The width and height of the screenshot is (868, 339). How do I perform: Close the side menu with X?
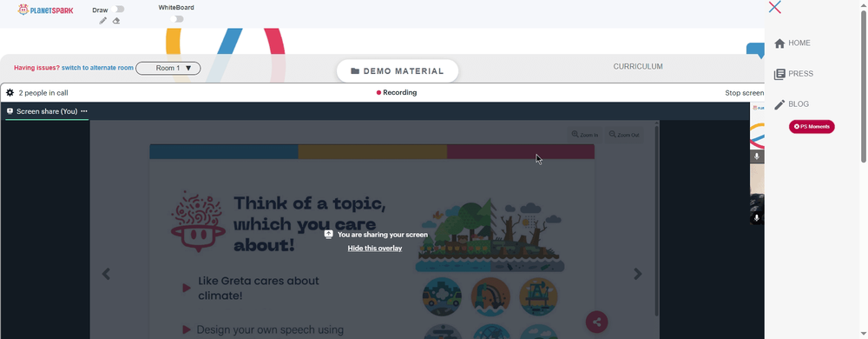coord(775,7)
